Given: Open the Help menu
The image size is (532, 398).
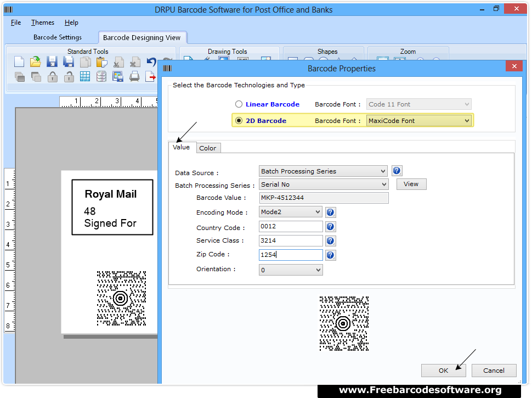Looking at the screenshot, I should (71, 23).
